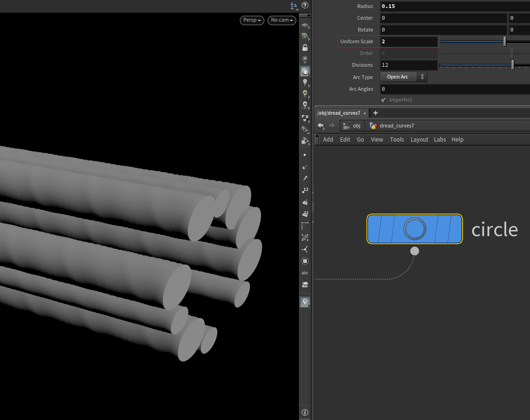
Task: Click the Divisions parameter label
Action: point(362,65)
